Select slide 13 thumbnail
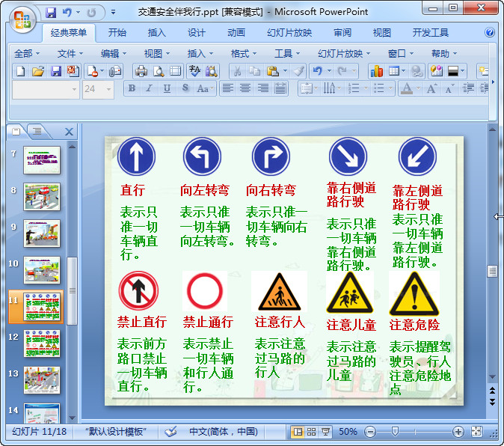This screenshot has height=446, width=504. [42, 380]
